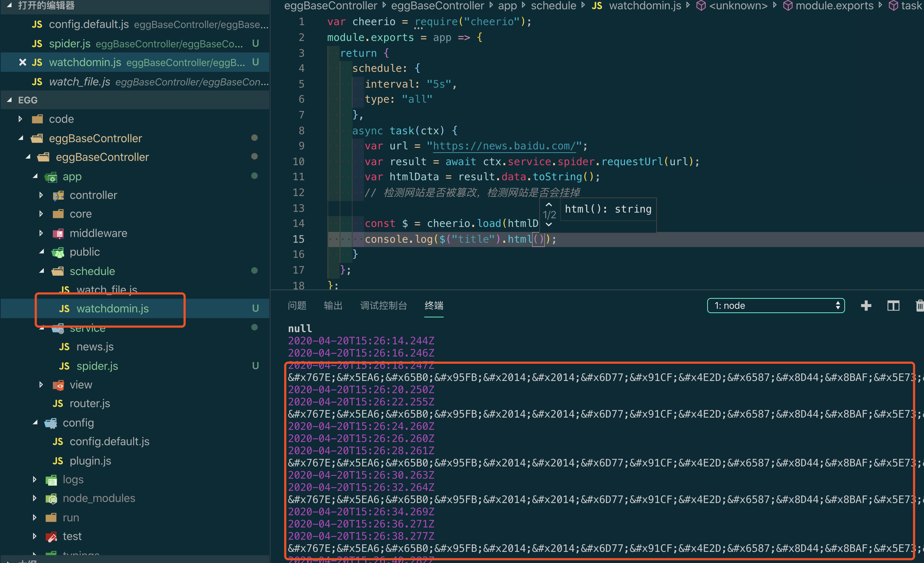The height and width of the screenshot is (563, 924).
Task: Create a new terminal with plus icon
Action: [x=866, y=305]
